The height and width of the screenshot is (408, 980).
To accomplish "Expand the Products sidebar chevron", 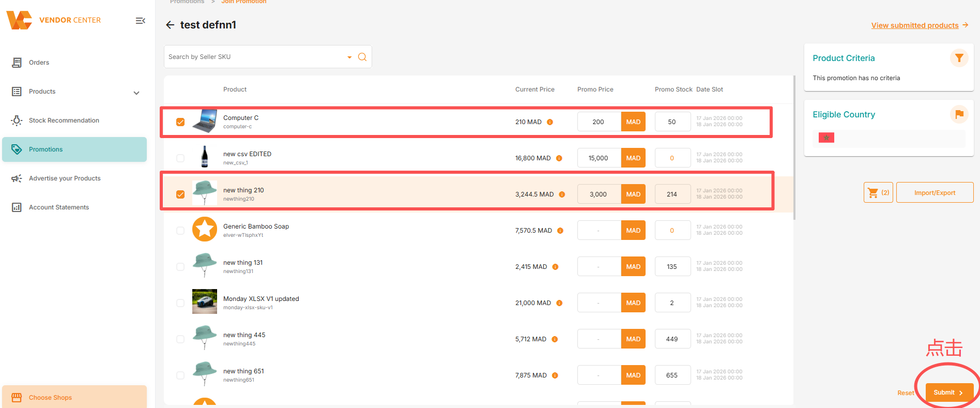I will pos(136,93).
